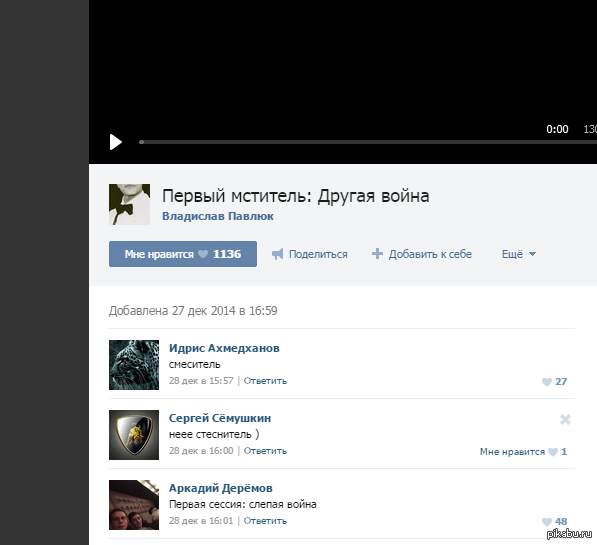This screenshot has width=597, height=545.
Task: Open Владислав Павлюк profile link
Action: [218, 216]
